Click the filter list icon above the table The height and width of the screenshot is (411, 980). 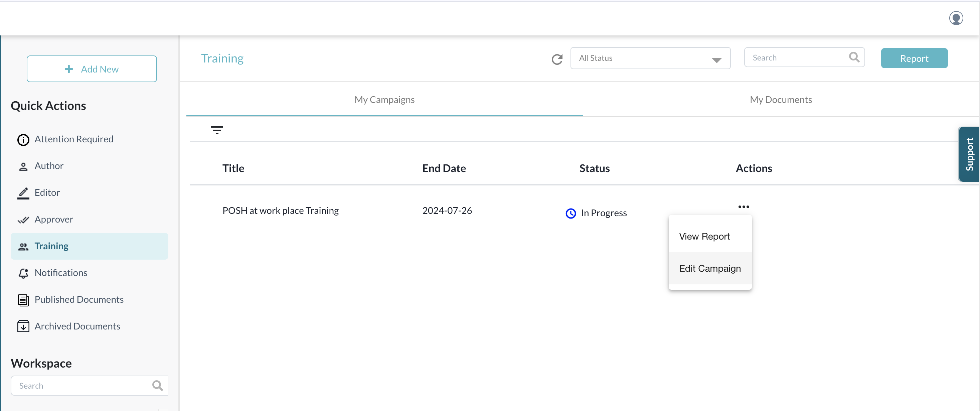tap(217, 130)
